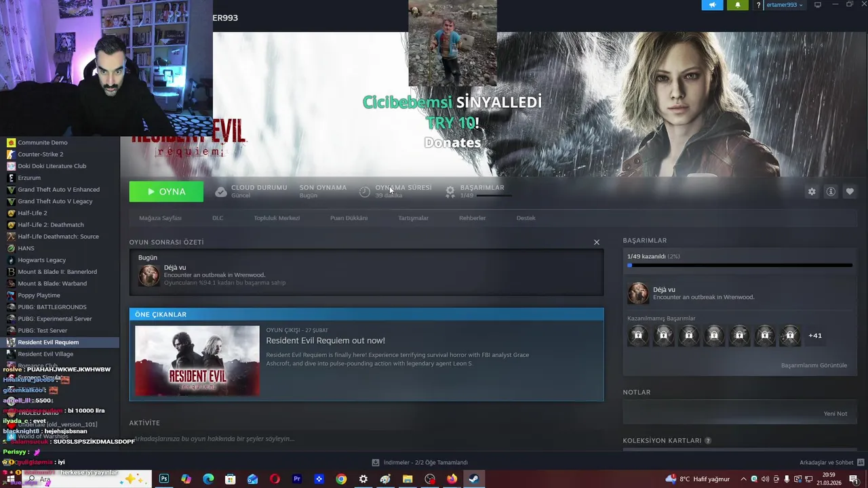Open the Destek tab
Viewport: 868px width, 488px height.
pos(526,218)
